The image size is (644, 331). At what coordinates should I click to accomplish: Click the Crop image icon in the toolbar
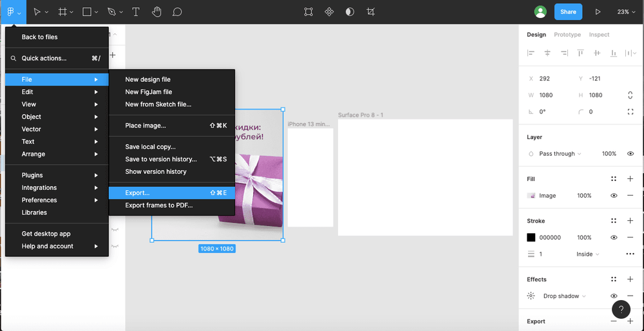click(370, 12)
